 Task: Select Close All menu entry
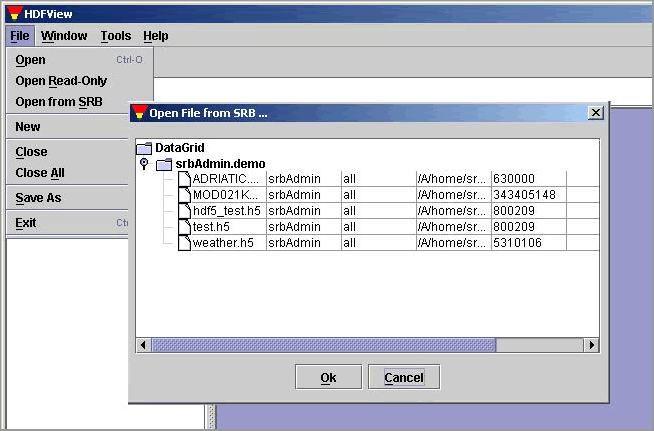(69, 173)
